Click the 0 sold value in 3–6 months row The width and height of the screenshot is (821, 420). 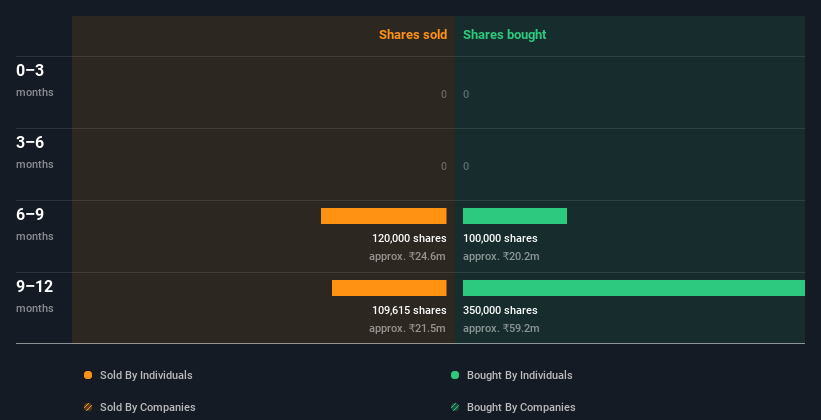[444, 166]
